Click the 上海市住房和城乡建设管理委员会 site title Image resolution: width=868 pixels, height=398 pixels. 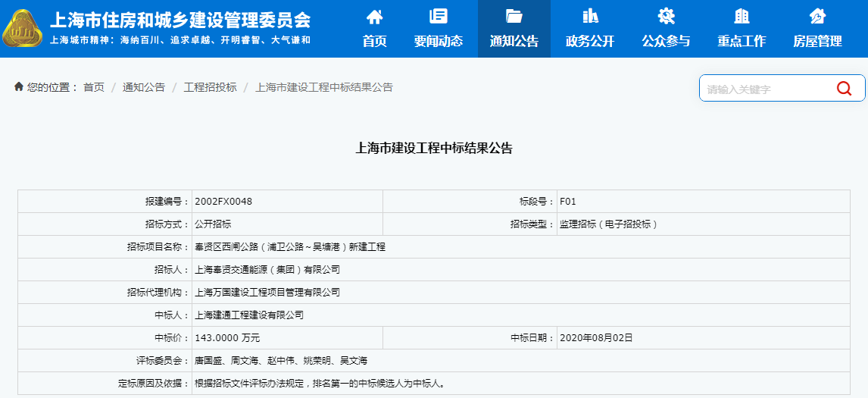click(x=180, y=20)
